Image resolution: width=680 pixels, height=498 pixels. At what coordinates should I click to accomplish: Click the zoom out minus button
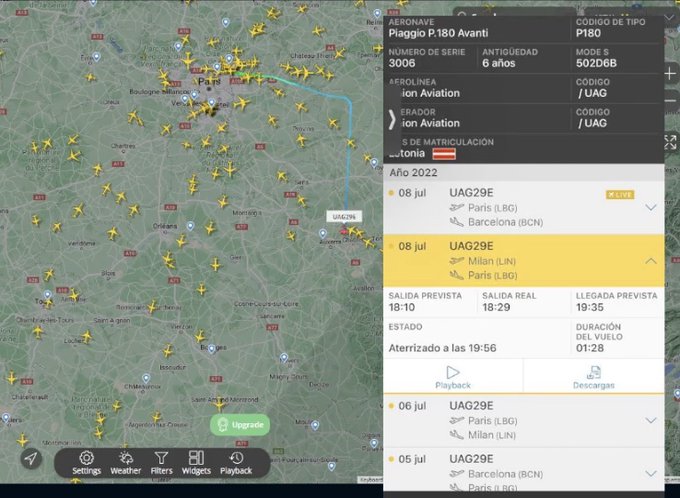click(670, 101)
